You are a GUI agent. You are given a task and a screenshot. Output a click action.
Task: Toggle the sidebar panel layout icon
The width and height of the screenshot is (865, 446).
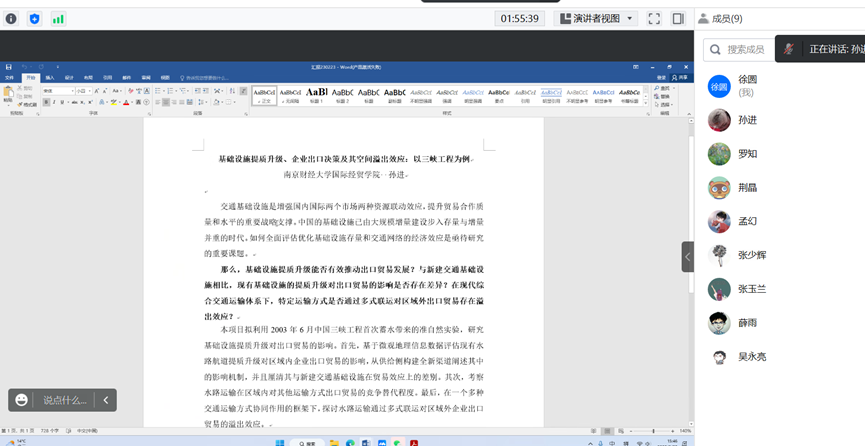click(x=678, y=18)
